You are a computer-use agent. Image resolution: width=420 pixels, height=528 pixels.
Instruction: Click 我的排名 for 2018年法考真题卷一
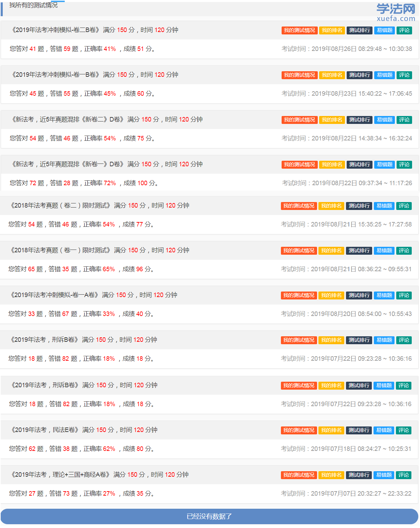[x=332, y=251]
